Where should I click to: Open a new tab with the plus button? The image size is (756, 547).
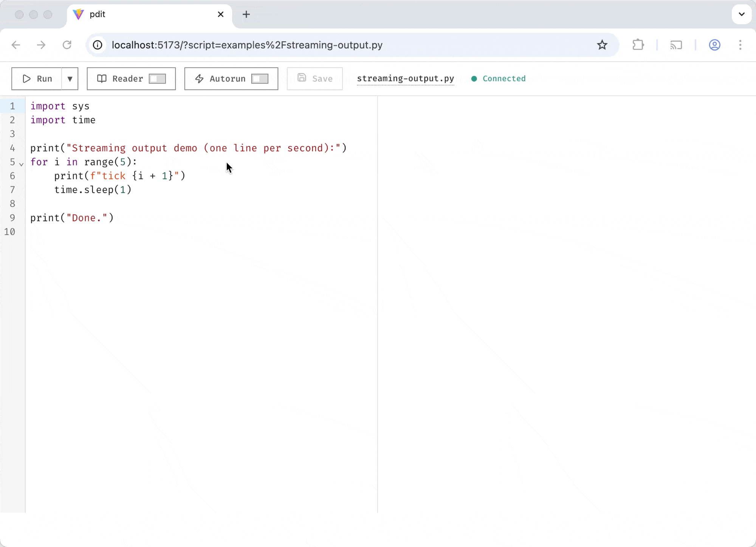246,14
